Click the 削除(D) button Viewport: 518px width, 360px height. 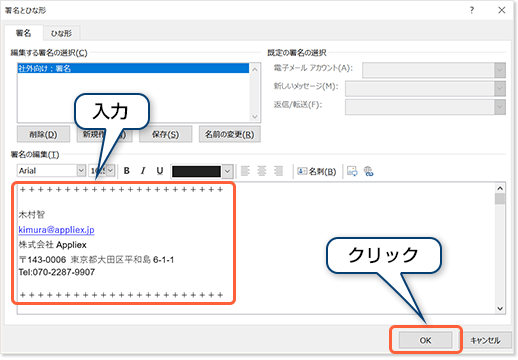(x=43, y=134)
